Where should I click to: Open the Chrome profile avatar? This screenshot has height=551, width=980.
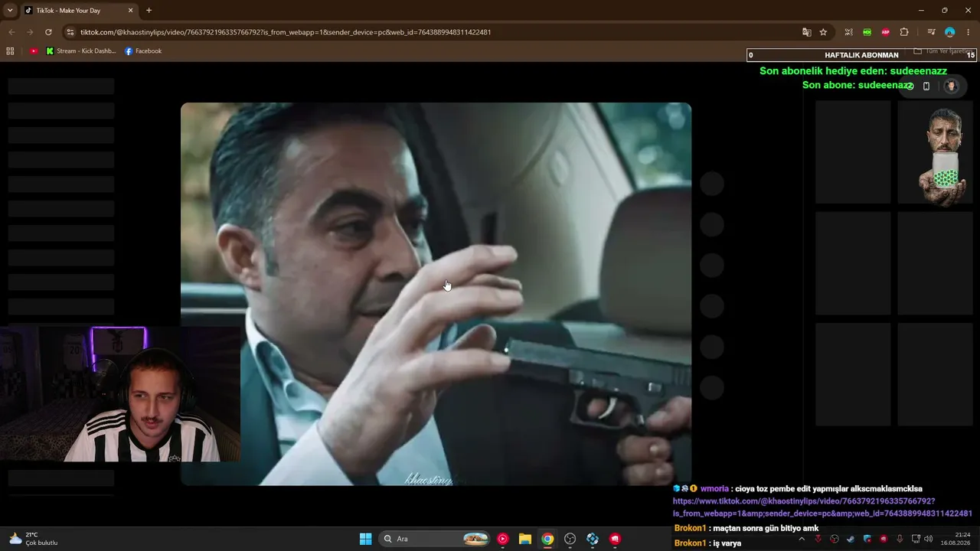(x=949, y=32)
